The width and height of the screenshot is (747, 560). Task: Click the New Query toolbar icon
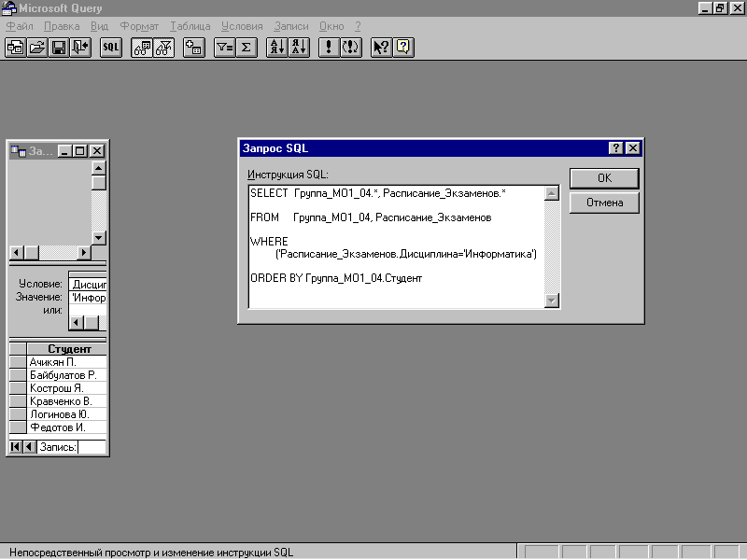tap(16, 48)
